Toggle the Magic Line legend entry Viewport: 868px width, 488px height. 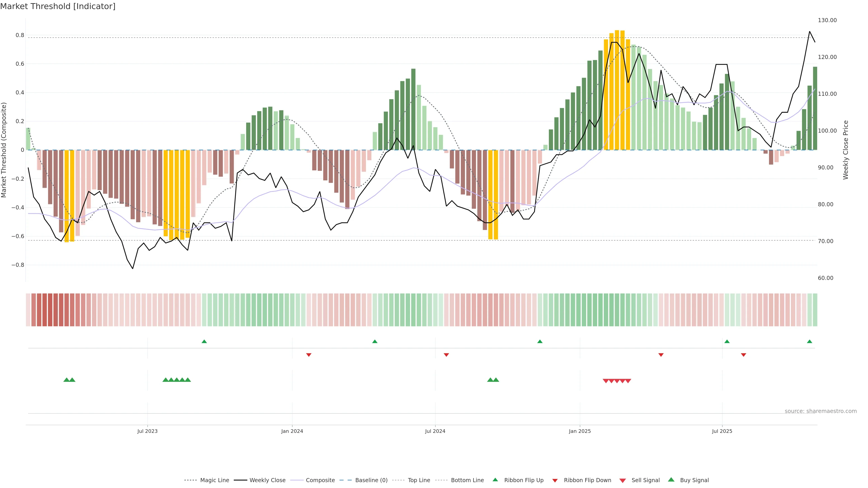(214, 480)
